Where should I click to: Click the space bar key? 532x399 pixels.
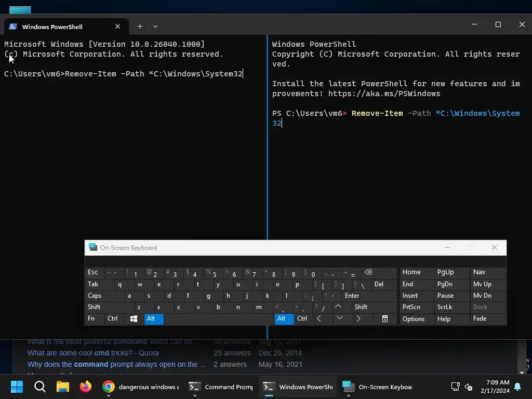(x=219, y=319)
